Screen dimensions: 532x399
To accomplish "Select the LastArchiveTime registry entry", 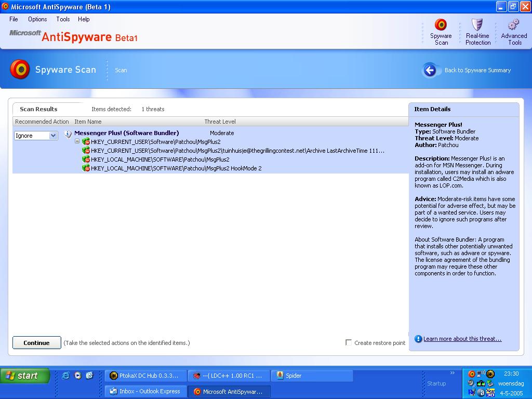I will coord(237,151).
